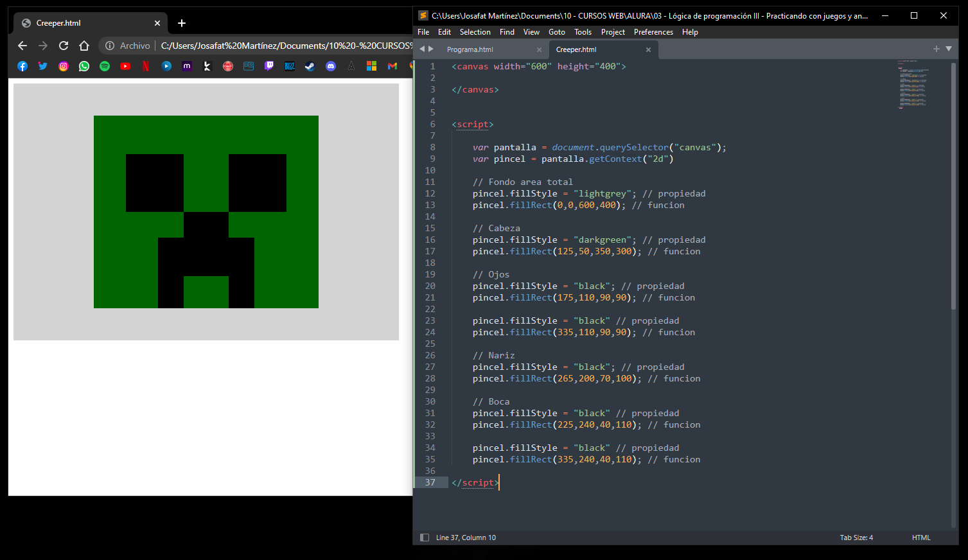The height and width of the screenshot is (560, 968).
Task: Open the tab list dropdown arrow
Action: pos(949,49)
